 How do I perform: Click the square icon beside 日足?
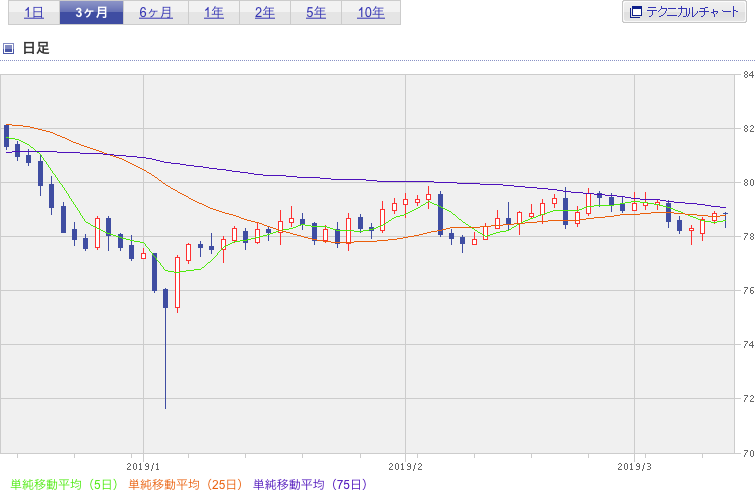(8, 48)
